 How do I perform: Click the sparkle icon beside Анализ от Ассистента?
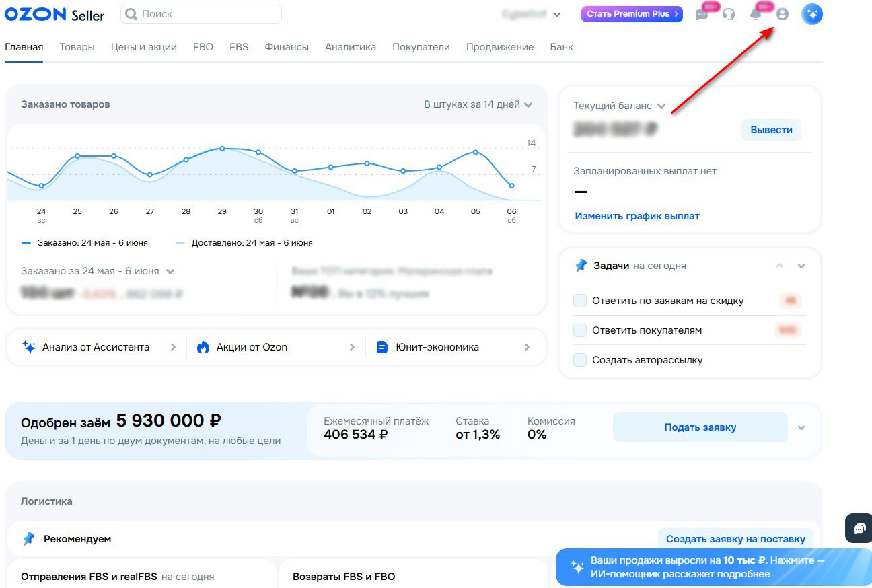[x=29, y=347]
